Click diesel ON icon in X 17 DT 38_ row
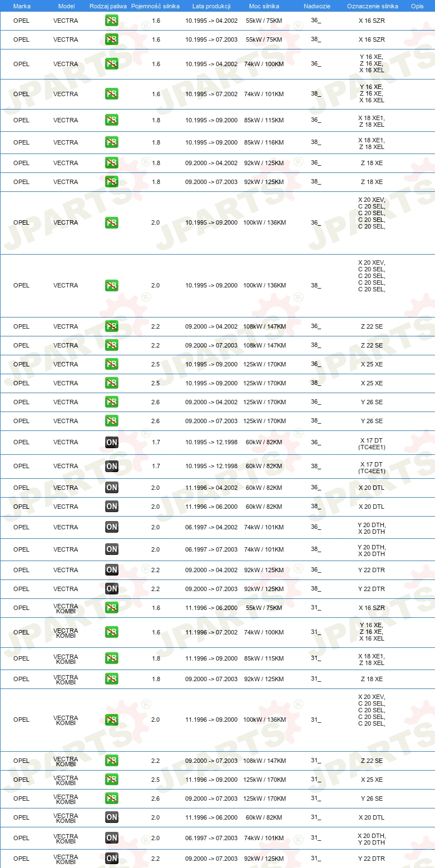The height and width of the screenshot is (868, 435). (x=111, y=467)
